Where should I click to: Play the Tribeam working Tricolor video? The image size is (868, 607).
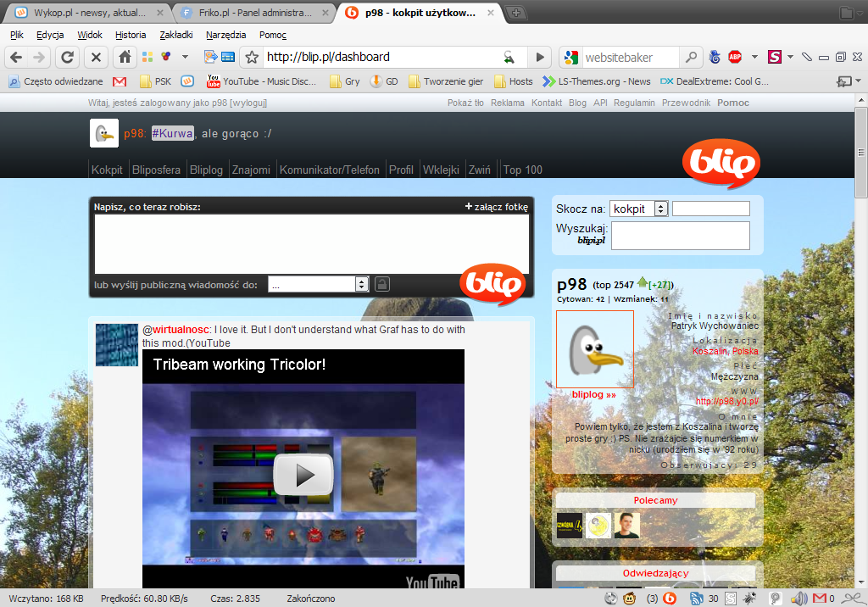(x=303, y=474)
